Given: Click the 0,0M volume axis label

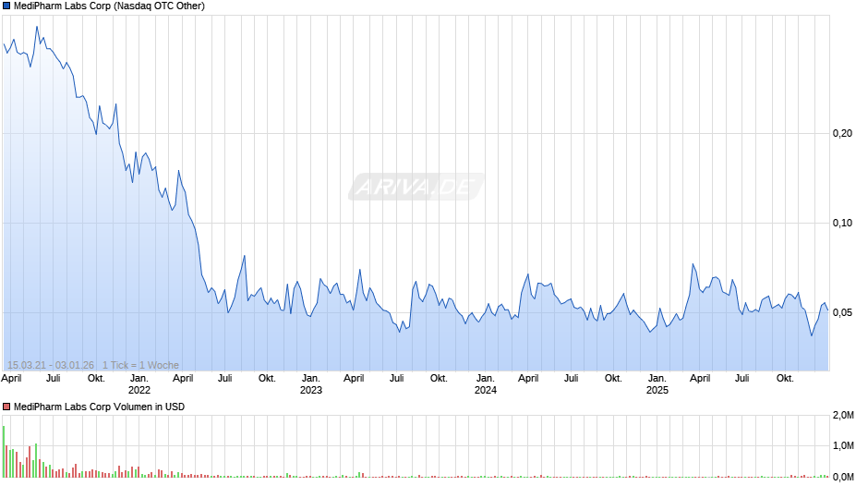Looking at the screenshot, I should (843, 477).
